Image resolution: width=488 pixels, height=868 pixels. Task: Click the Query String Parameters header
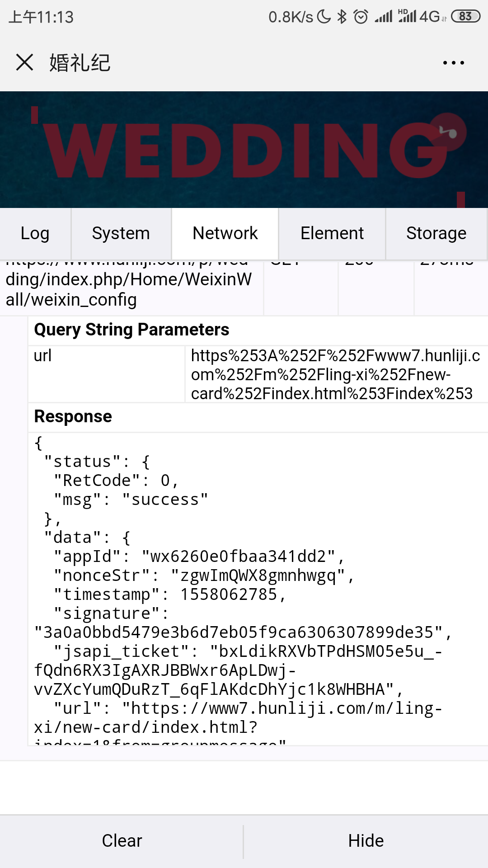131,330
